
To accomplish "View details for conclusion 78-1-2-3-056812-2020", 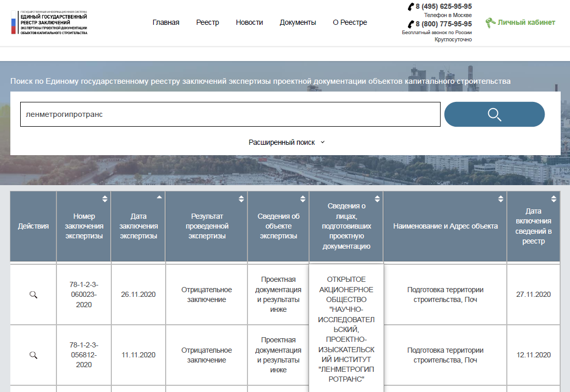I will coord(33,355).
